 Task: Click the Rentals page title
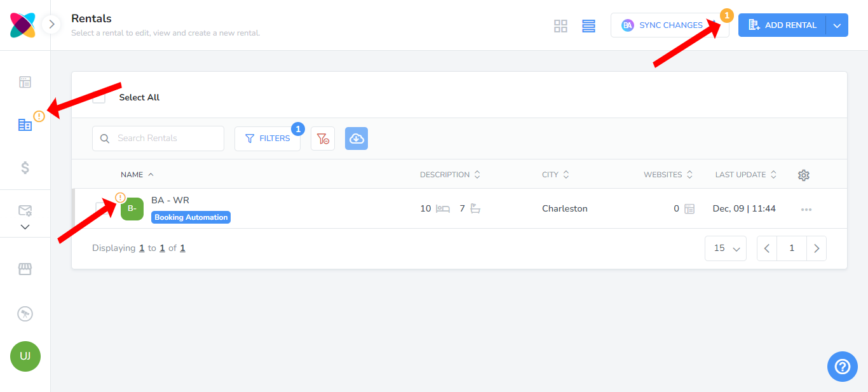92,19
